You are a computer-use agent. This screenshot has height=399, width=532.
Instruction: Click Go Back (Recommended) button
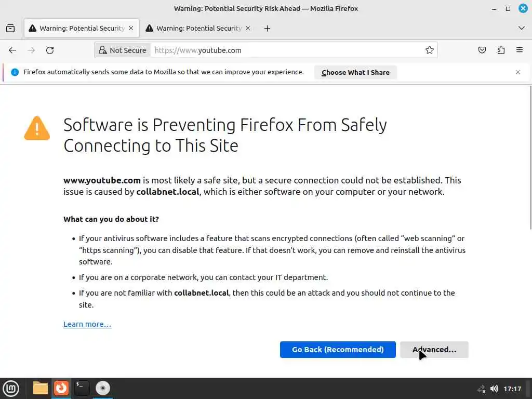(338, 350)
